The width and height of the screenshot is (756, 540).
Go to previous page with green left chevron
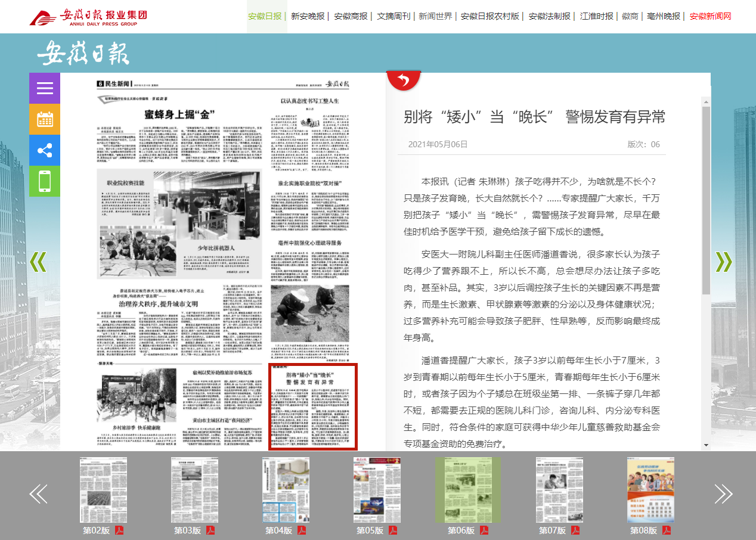pyautogui.click(x=38, y=262)
